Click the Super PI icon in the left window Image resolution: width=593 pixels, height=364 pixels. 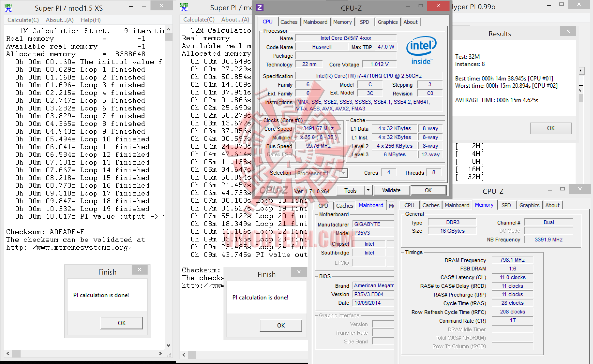click(x=9, y=8)
